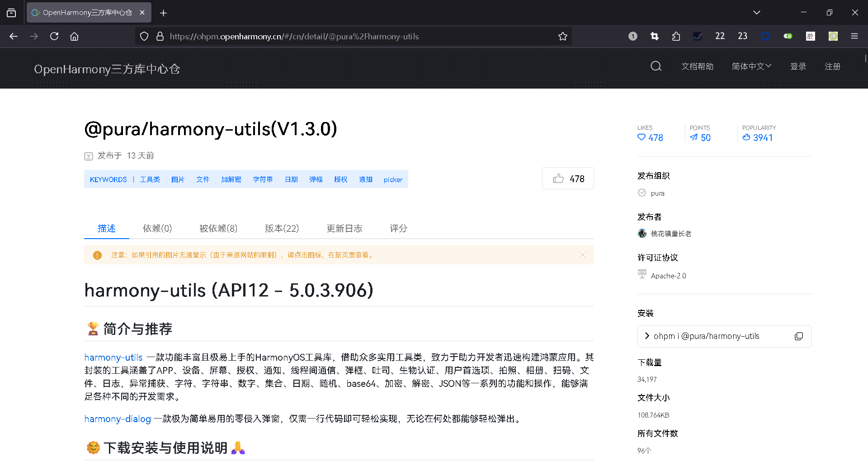This screenshot has width=868, height=461.
Task: Open the tab list chevron dropdown
Action: point(757,12)
